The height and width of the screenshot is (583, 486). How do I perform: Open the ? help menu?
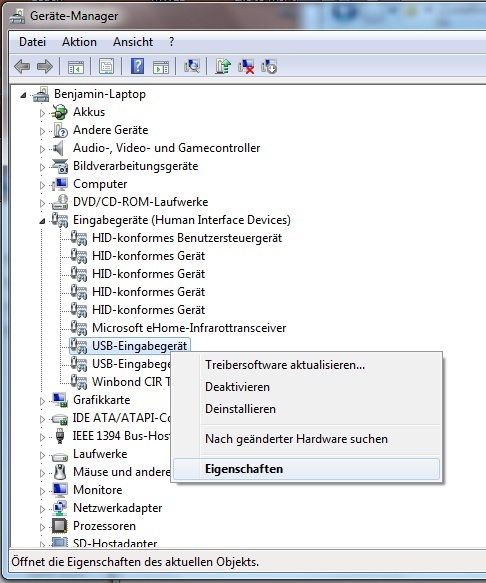(171, 42)
